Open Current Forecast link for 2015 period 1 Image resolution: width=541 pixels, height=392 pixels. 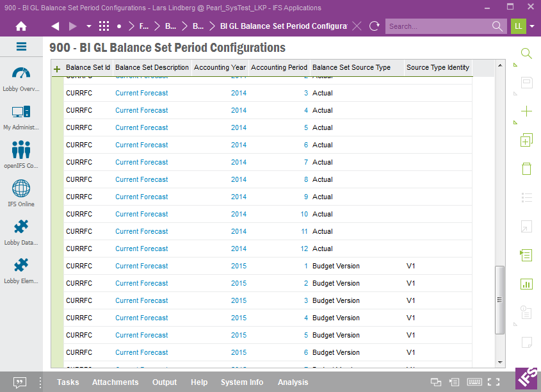141,266
